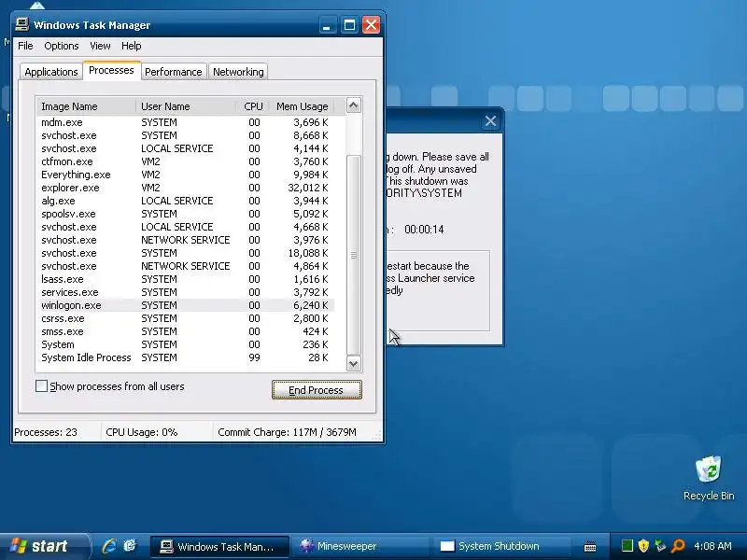Click the safely remove hardware tray icon

tap(660, 546)
